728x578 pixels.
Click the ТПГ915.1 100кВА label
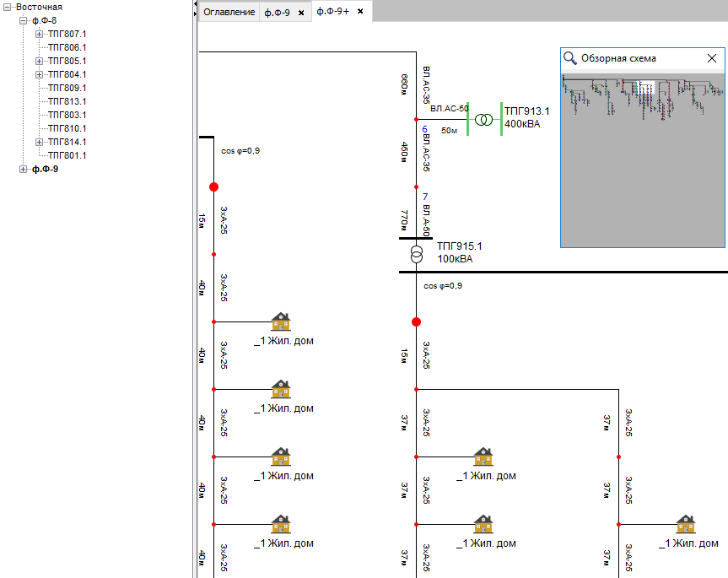pyautogui.click(x=459, y=252)
